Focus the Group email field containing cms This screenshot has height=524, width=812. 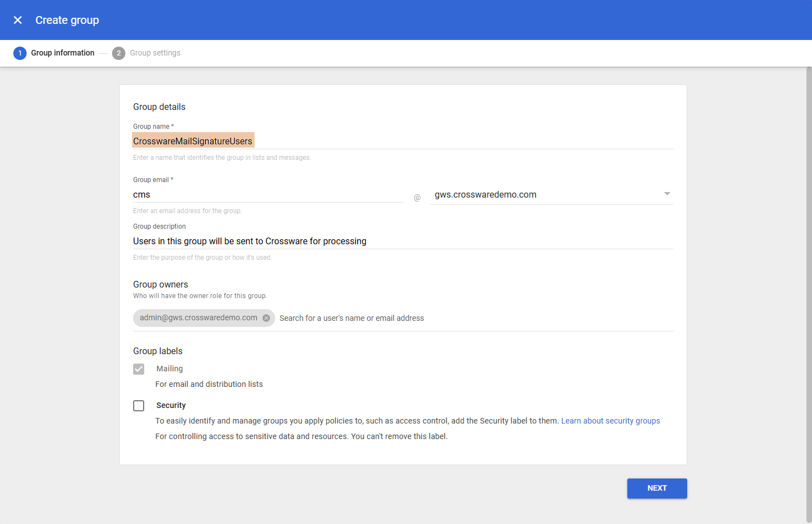pyautogui.click(x=267, y=195)
